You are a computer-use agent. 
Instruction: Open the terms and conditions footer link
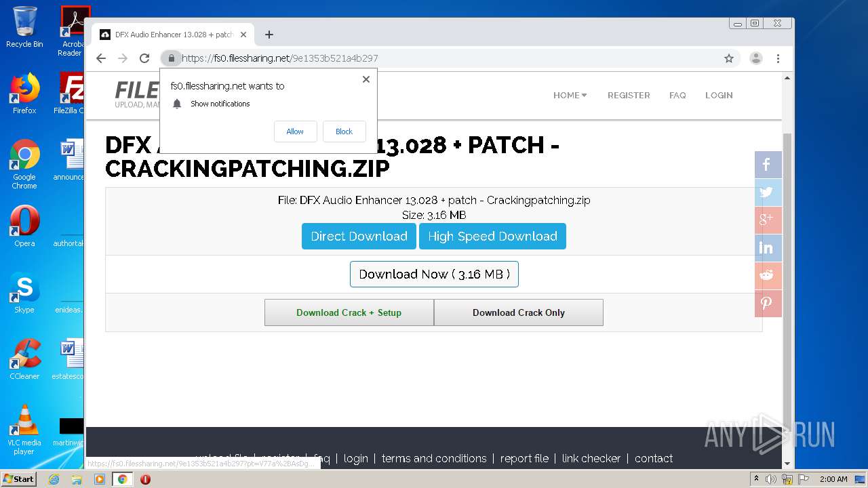[x=434, y=459]
